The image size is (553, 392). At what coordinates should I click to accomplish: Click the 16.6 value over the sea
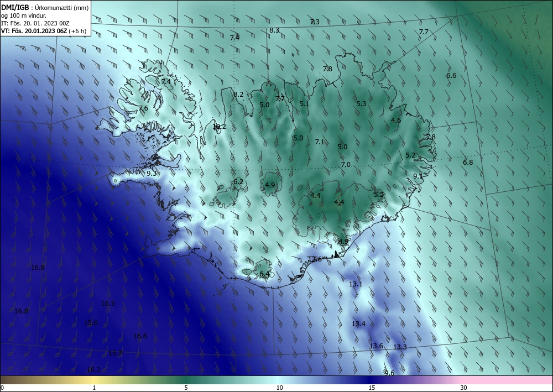click(x=140, y=336)
